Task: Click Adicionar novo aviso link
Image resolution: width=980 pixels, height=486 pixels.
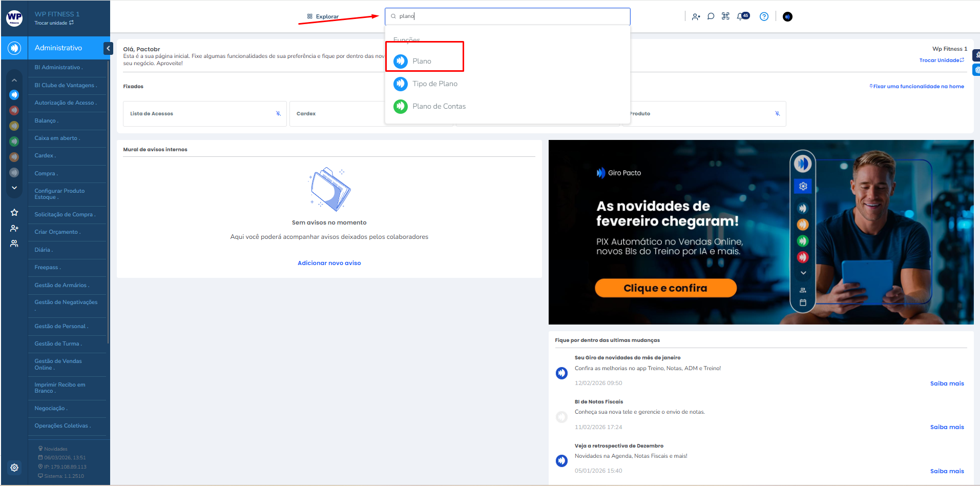Action: [329, 263]
